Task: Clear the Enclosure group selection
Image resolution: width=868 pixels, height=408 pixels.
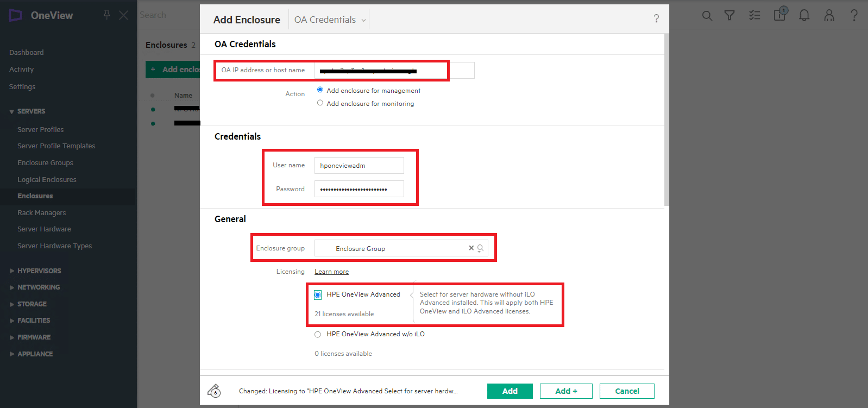Action: tap(471, 248)
